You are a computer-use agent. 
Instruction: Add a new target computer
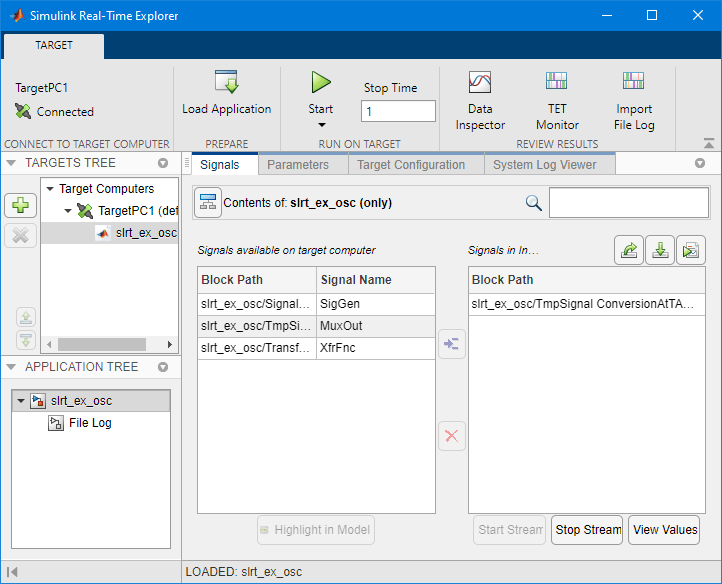pos(20,205)
